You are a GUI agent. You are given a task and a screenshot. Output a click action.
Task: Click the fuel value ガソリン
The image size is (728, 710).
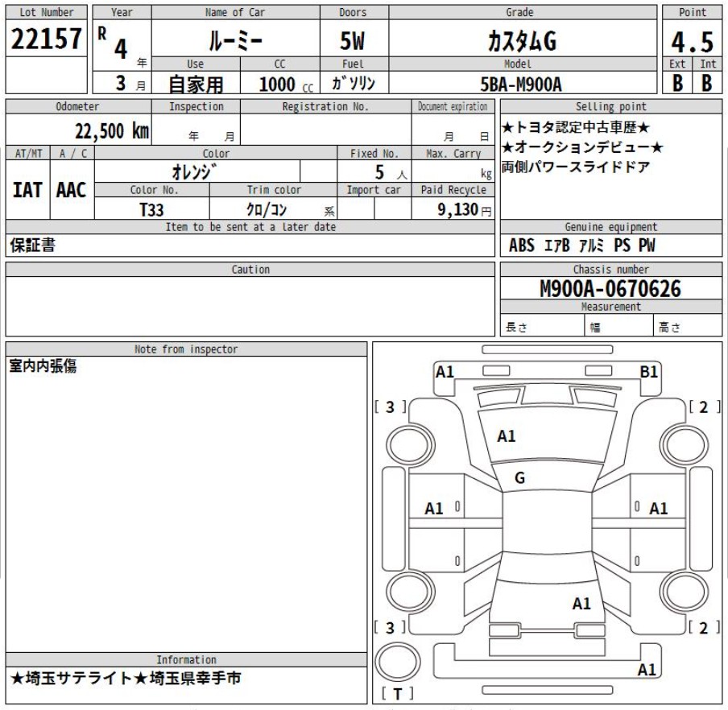354,83
